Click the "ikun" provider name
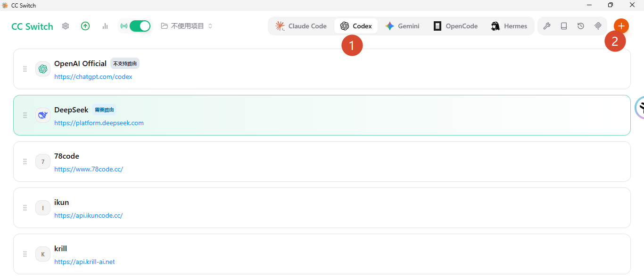 pyautogui.click(x=62, y=203)
